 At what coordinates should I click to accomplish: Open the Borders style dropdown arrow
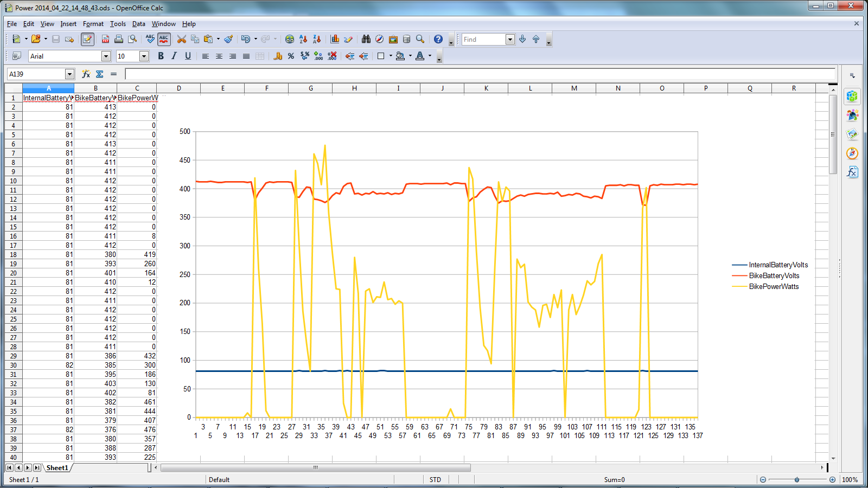click(391, 56)
